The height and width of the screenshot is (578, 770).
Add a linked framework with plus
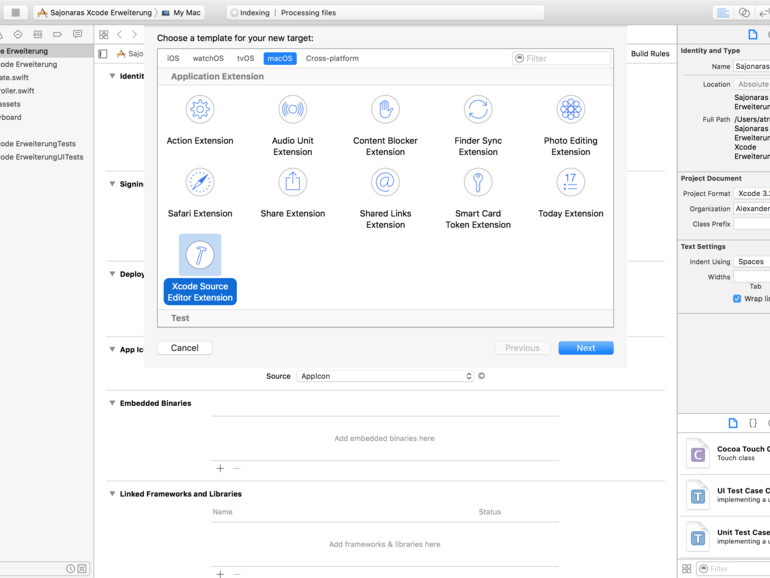[x=220, y=574]
